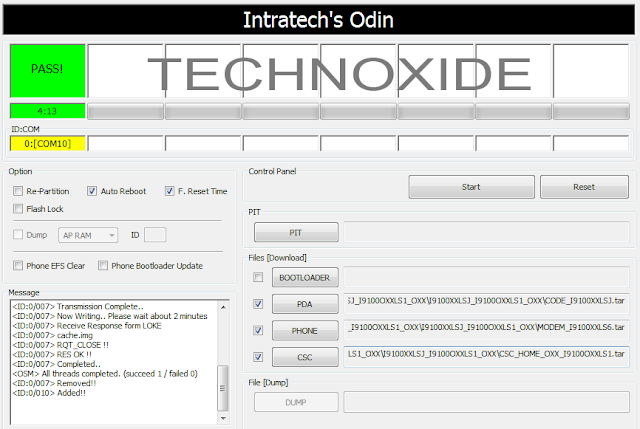Click the Intratech's Odin title banner
This screenshot has width=640, height=429.
[x=319, y=20]
